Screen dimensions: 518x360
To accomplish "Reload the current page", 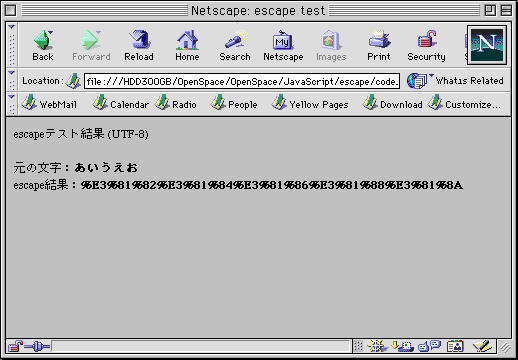I will (139, 46).
